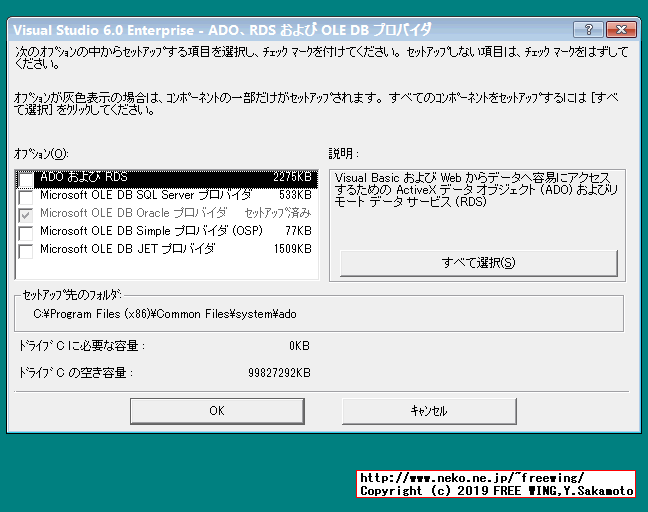
Task: Click the 0KB required space value
Action: [299, 346]
